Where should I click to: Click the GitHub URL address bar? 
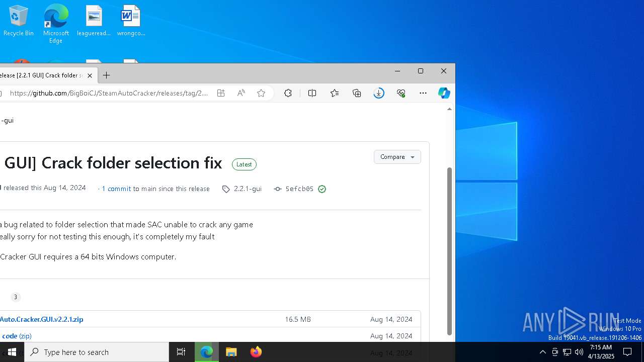109,93
